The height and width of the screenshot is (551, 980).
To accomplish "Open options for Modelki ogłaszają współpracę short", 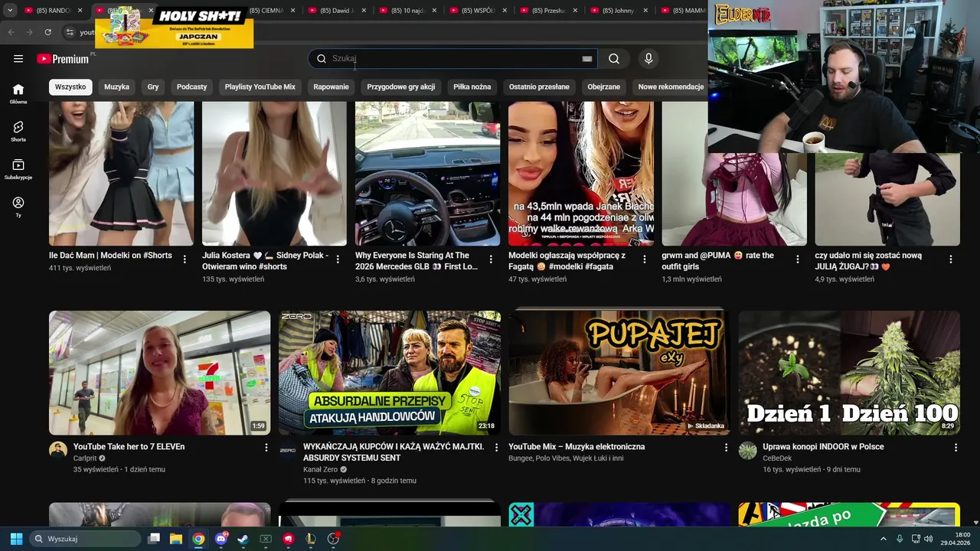I will (x=644, y=259).
